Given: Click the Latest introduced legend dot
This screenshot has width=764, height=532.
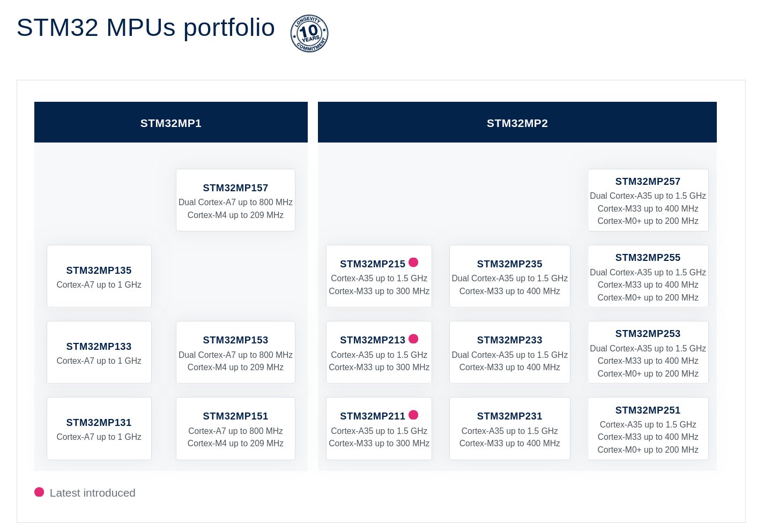Looking at the screenshot, I should point(39,492).
